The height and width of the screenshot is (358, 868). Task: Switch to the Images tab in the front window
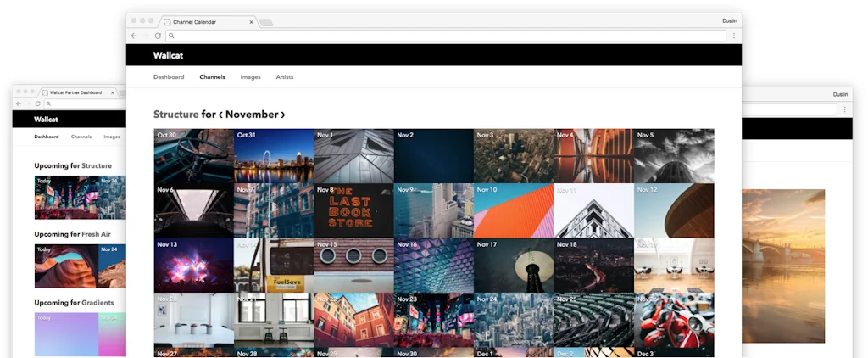(250, 77)
